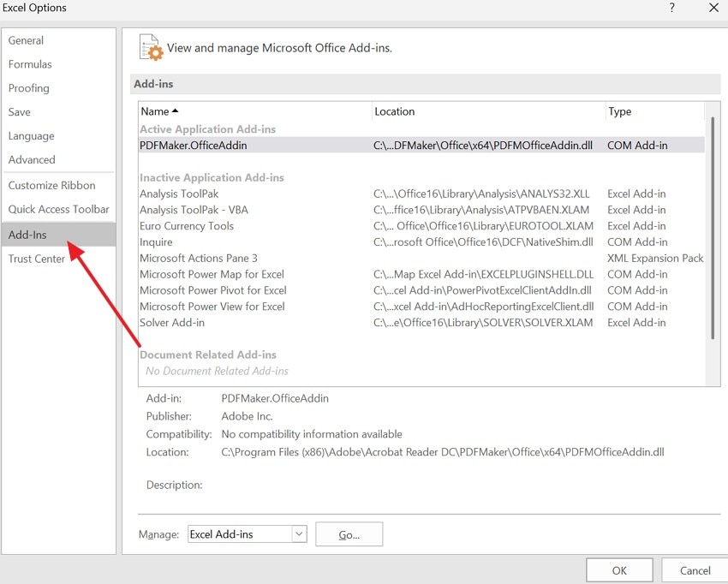Select the Language category
728x584 pixels.
[x=31, y=136]
